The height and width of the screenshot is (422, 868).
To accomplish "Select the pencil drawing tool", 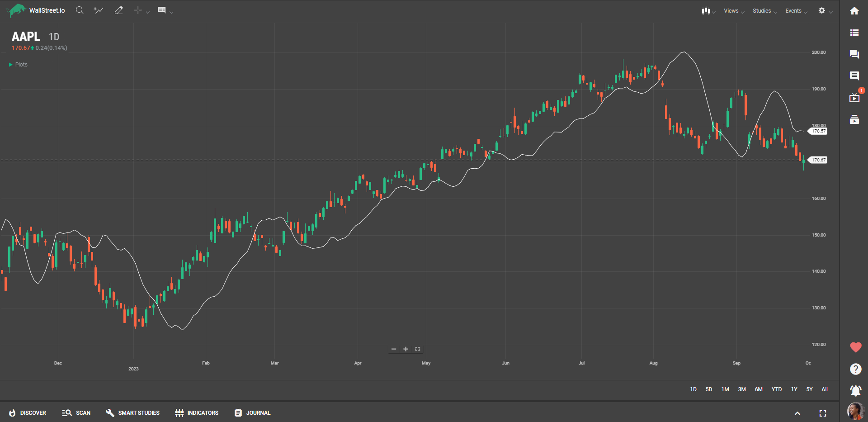I will point(118,10).
